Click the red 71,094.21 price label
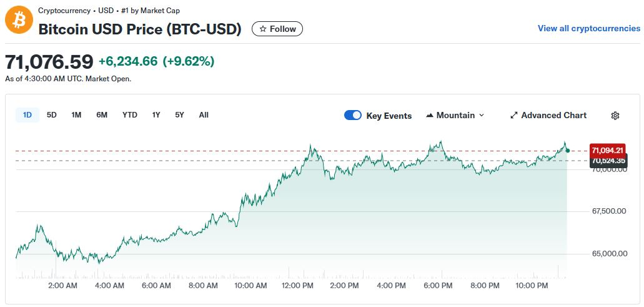Screen dimensions: 644x307 pos(607,150)
